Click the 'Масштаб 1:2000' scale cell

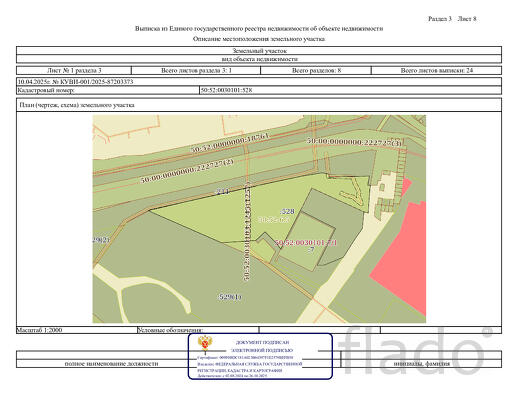pyautogui.click(x=77, y=330)
